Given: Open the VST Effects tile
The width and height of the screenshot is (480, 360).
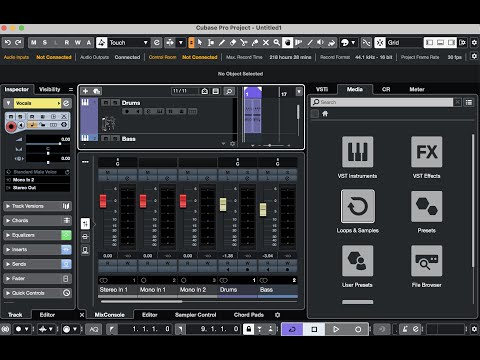Looking at the screenshot, I should point(427,152).
